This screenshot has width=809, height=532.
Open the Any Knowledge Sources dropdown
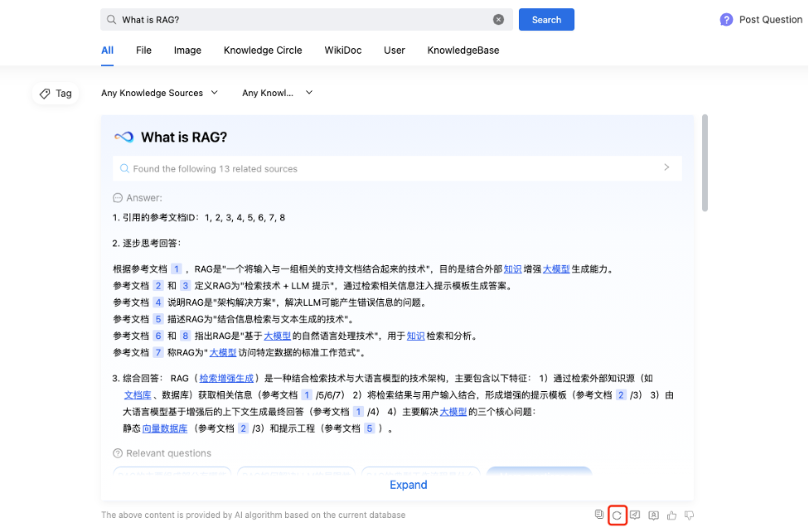(159, 93)
